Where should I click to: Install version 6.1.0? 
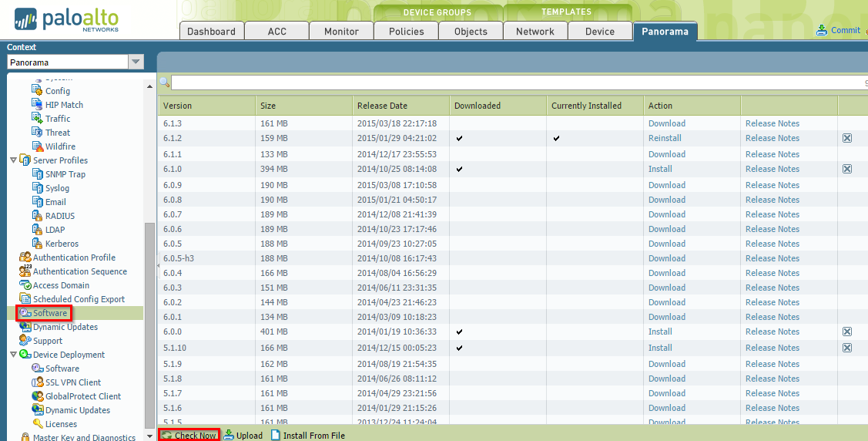point(660,169)
